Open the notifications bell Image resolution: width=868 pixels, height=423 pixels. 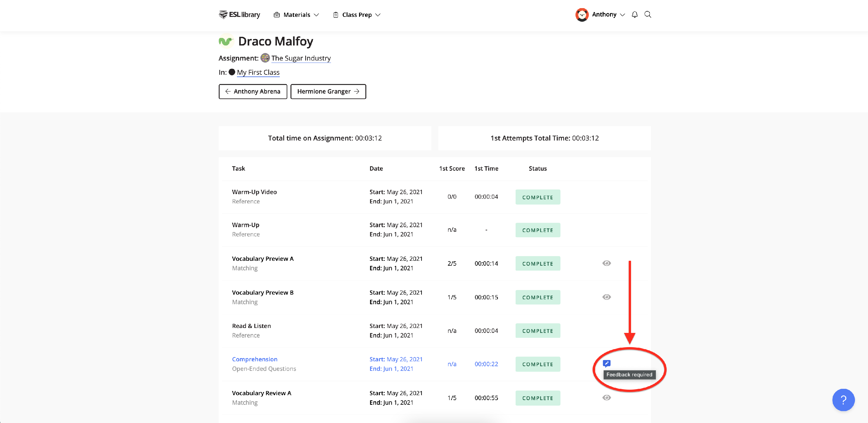pyautogui.click(x=635, y=14)
